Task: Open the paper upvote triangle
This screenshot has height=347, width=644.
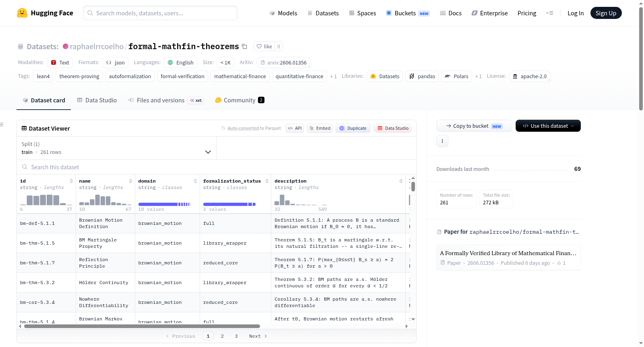Action: pyautogui.click(x=559, y=263)
